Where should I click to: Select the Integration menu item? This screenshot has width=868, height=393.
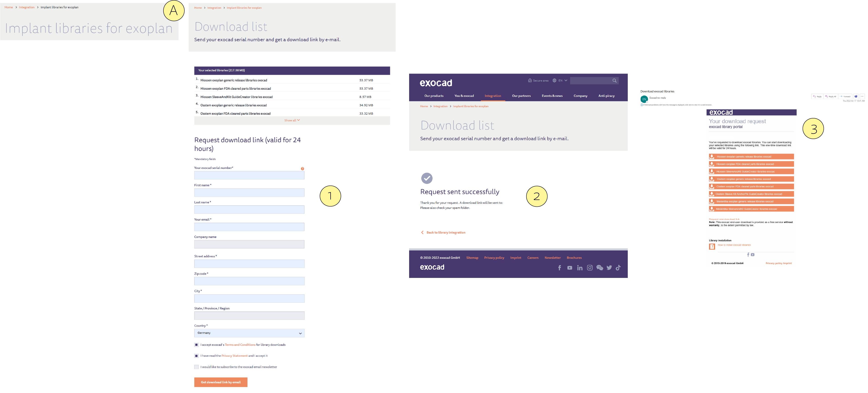click(493, 96)
